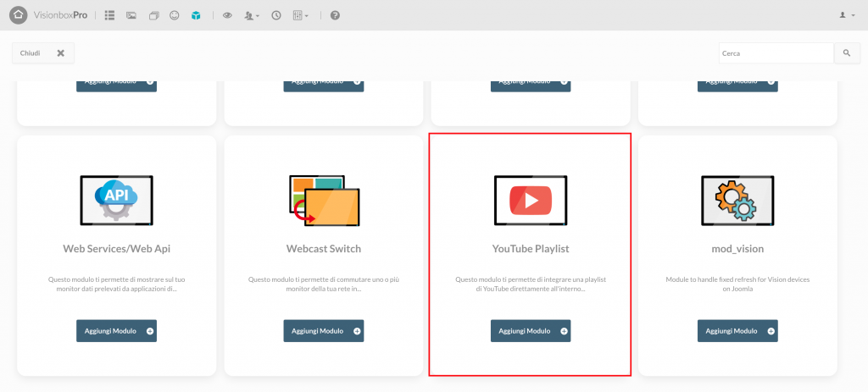The image size is (868, 392).
Task: Click description about showing data from applications
Action: [116, 284]
